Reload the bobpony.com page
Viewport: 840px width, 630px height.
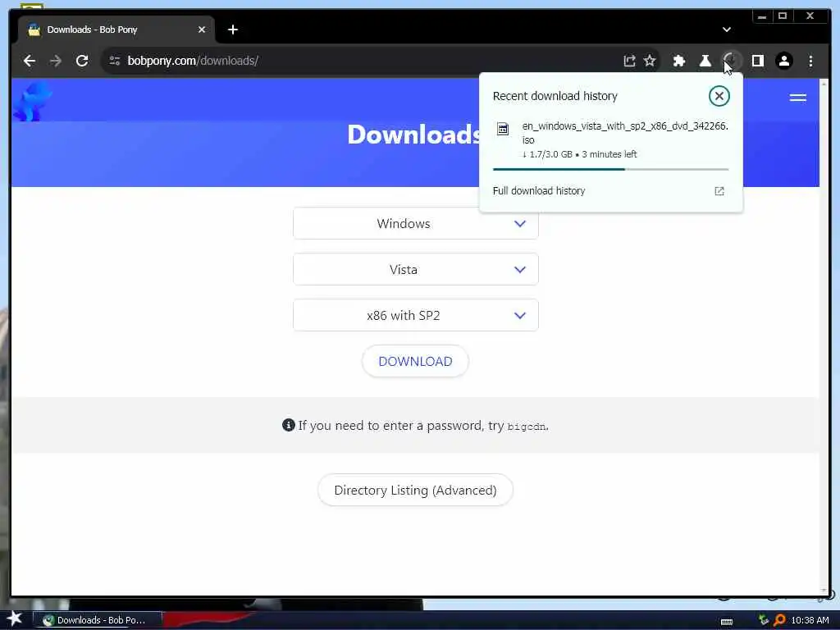82,61
